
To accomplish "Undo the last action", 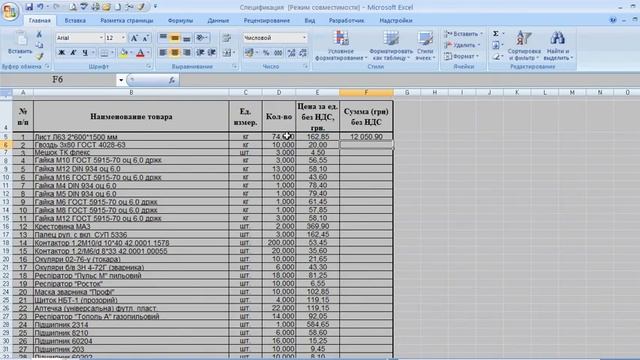I will click(40, 7).
